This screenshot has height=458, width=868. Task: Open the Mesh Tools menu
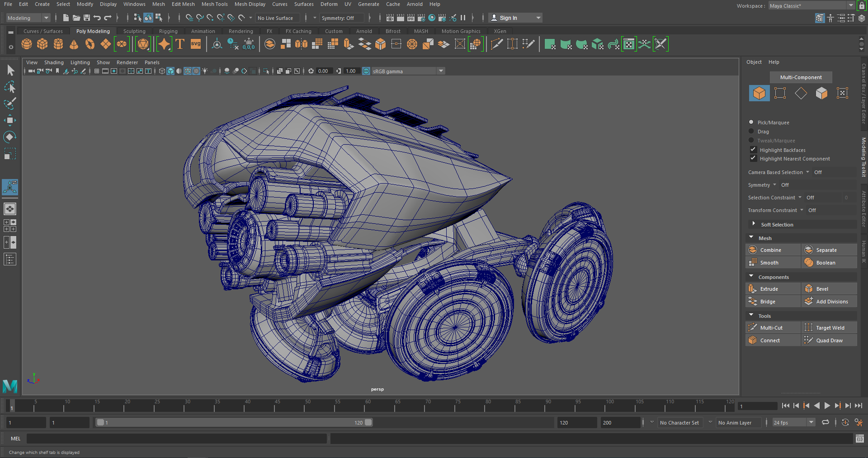pos(214,4)
